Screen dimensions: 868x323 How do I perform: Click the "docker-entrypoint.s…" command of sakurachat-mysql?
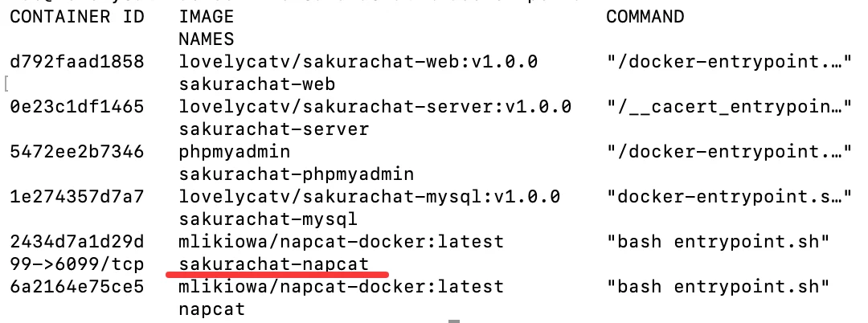click(x=730, y=196)
